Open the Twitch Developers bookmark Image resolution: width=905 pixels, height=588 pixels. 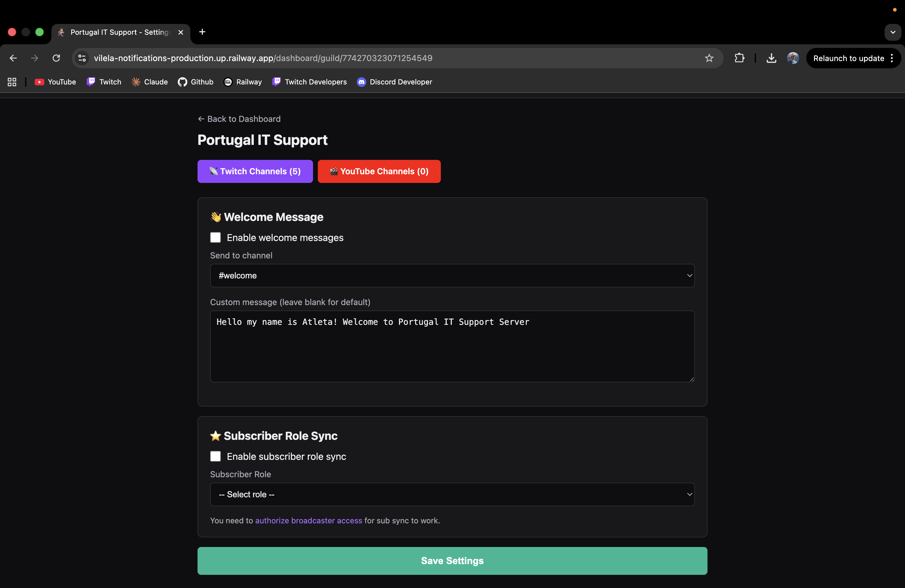coord(309,82)
